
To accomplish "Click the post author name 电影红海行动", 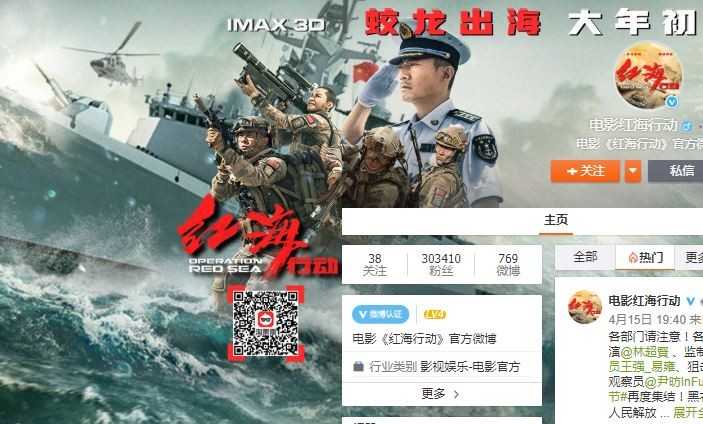I will [x=644, y=301].
